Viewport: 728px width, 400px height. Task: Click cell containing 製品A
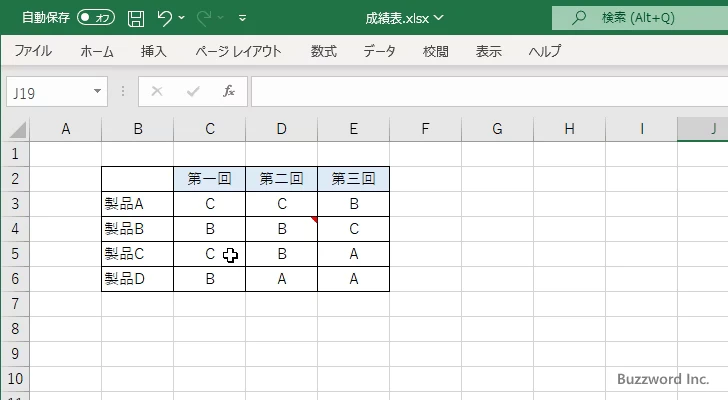point(137,204)
